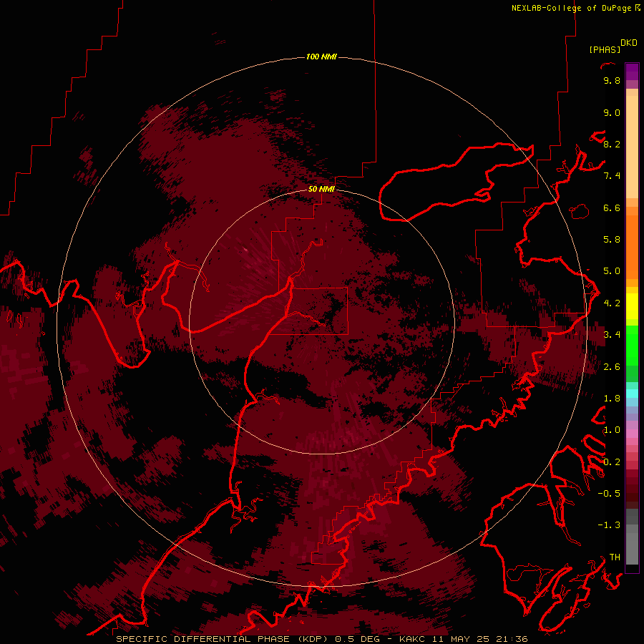This screenshot has width=644, height=644.
Task: Pick the purple band atop the color bar
Action: pyautogui.click(x=632, y=72)
